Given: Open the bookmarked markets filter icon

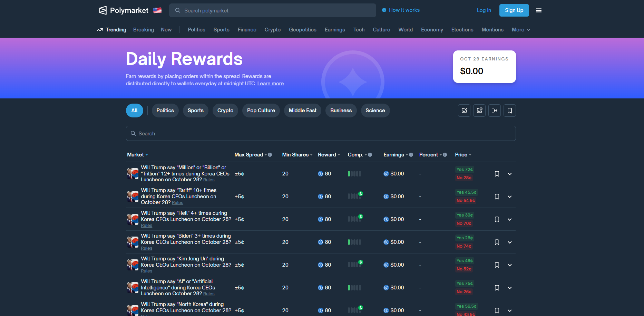Looking at the screenshot, I should click(x=510, y=111).
